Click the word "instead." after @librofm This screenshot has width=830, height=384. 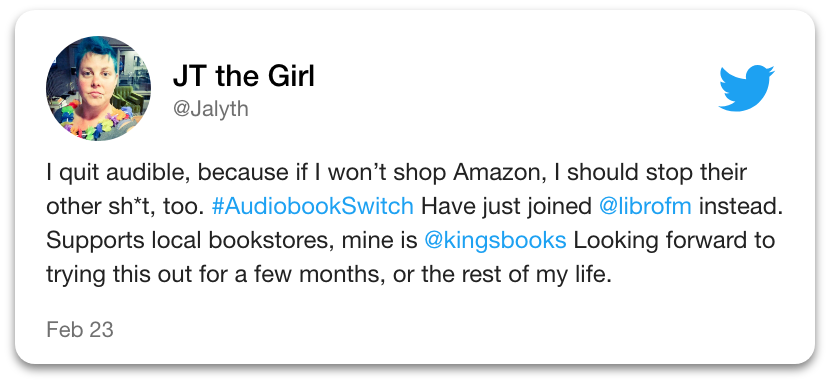point(741,206)
